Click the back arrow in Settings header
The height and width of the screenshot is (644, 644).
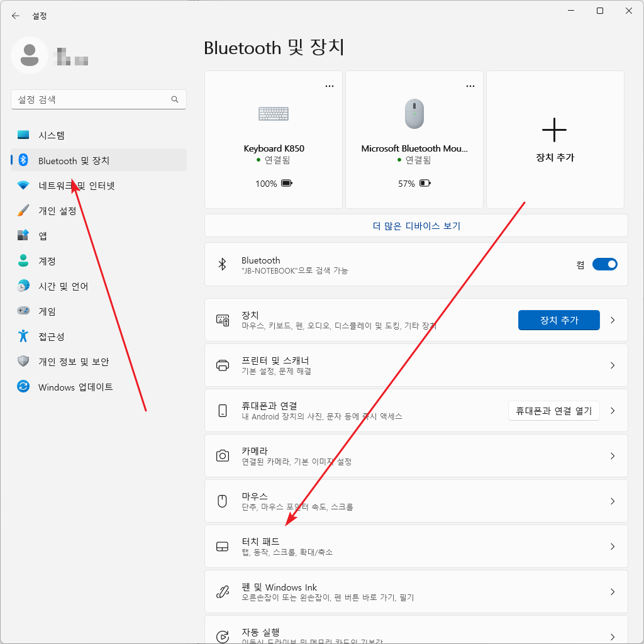click(x=16, y=16)
